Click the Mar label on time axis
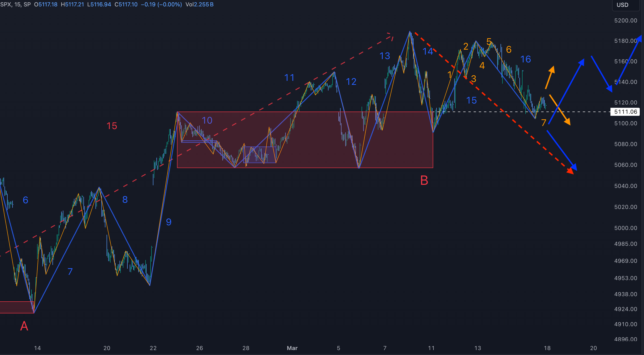The image size is (644, 355). tap(292, 348)
